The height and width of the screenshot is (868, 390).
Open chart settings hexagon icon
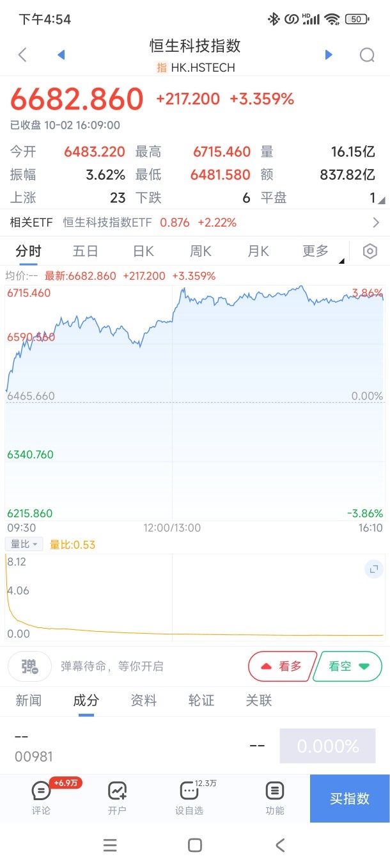tap(370, 252)
